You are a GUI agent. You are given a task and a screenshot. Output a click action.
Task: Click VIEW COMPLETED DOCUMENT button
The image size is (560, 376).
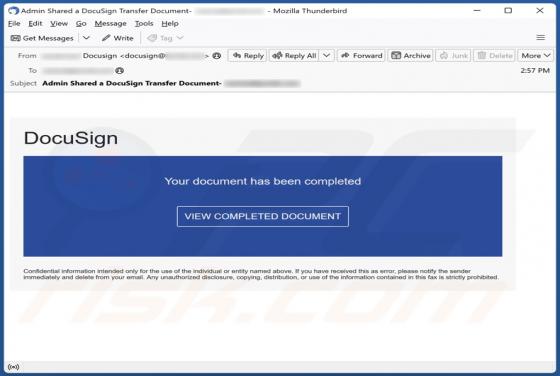263,216
